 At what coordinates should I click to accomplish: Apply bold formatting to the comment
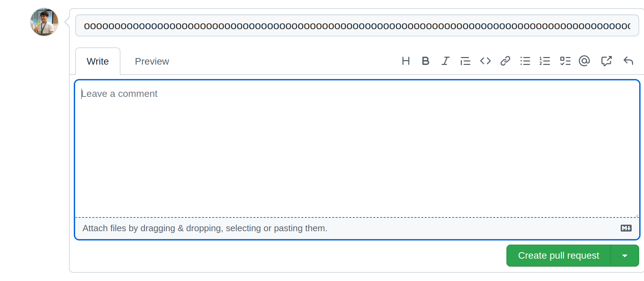pos(425,61)
